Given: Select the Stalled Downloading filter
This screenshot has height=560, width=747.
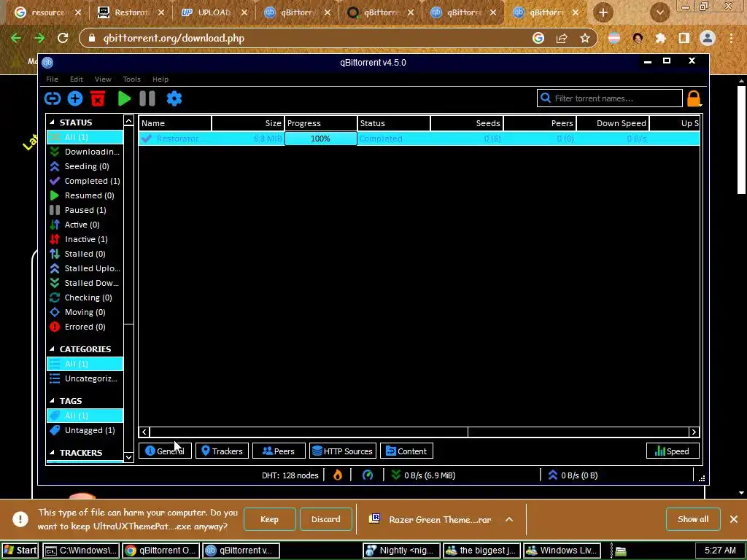Looking at the screenshot, I should (85, 283).
